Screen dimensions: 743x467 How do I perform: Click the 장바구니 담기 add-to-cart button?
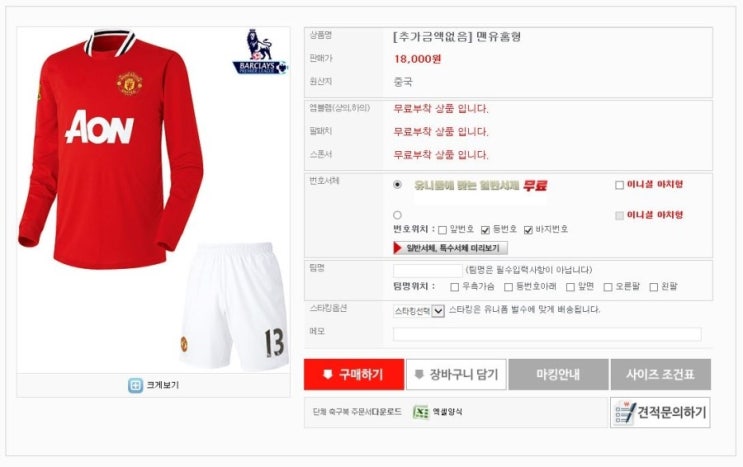pyautogui.click(x=456, y=374)
